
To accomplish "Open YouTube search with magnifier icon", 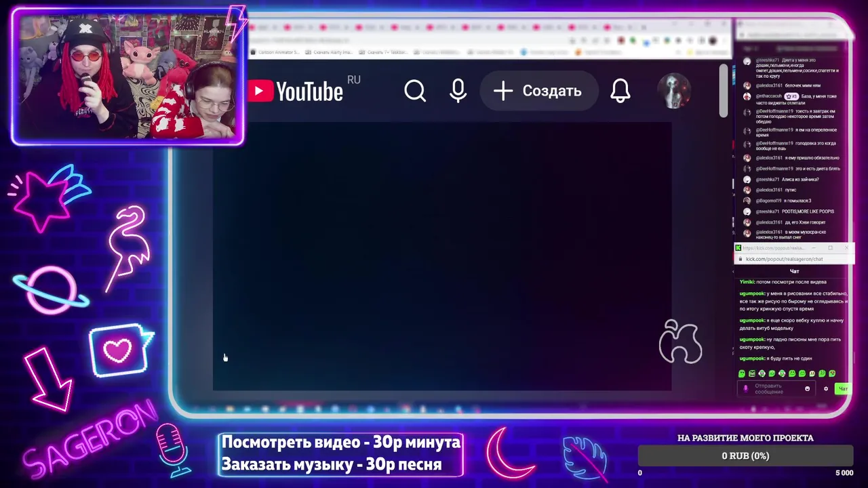I will (415, 91).
